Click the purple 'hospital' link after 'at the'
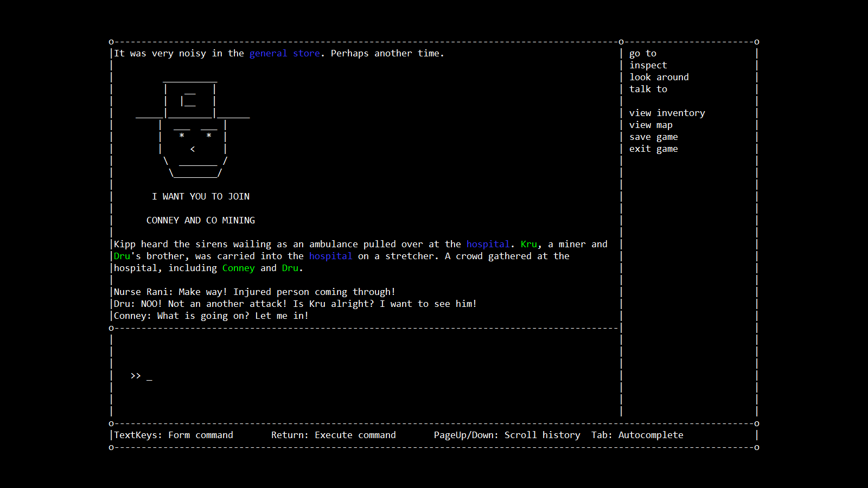 [x=488, y=244]
